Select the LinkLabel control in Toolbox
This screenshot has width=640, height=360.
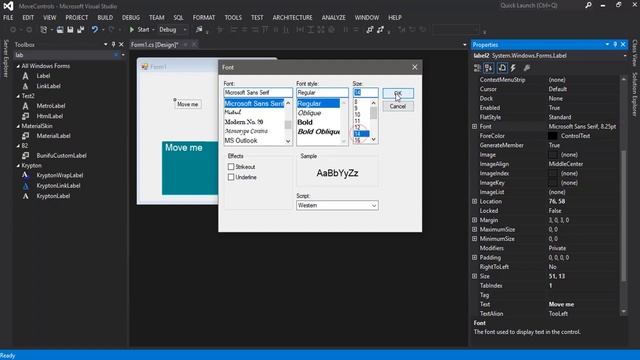(48, 86)
